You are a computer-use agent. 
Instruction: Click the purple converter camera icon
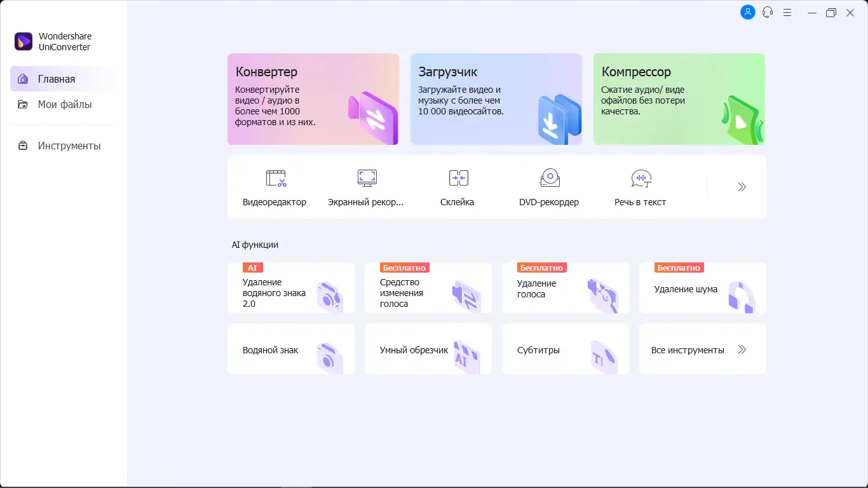(374, 118)
